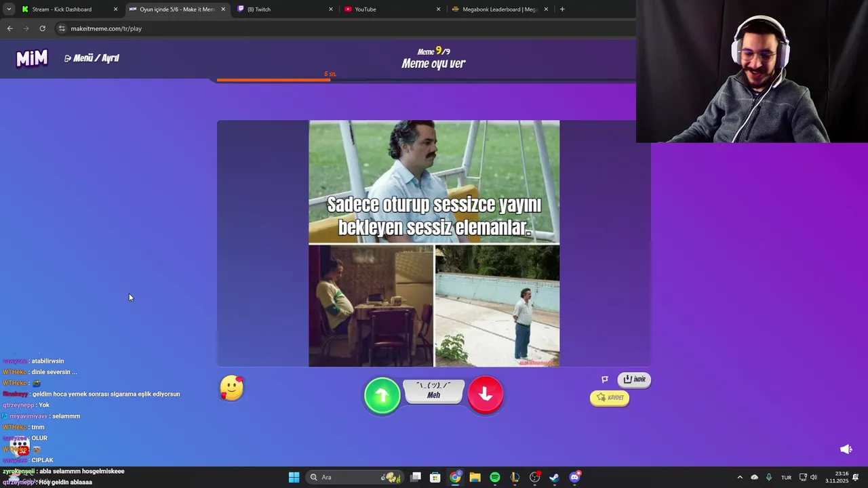The image size is (868, 488).
Task: Leave game via Menü / Ayrıl
Action: coord(92,58)
